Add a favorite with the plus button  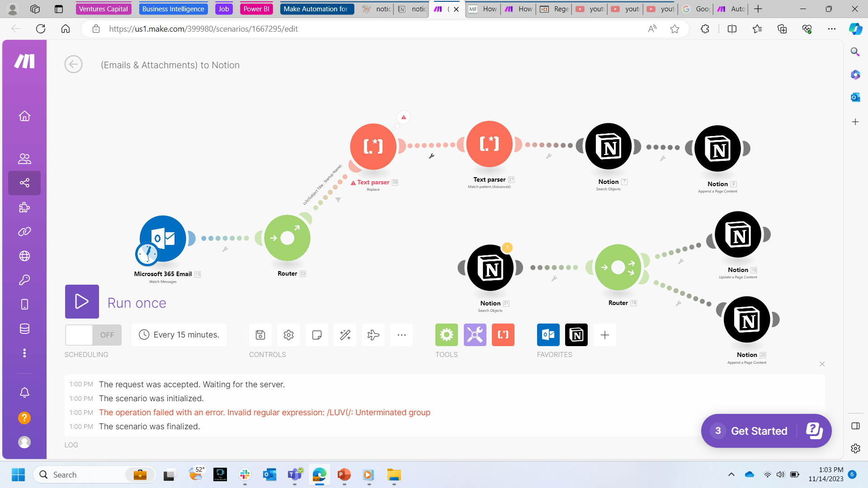pos(604,335)
